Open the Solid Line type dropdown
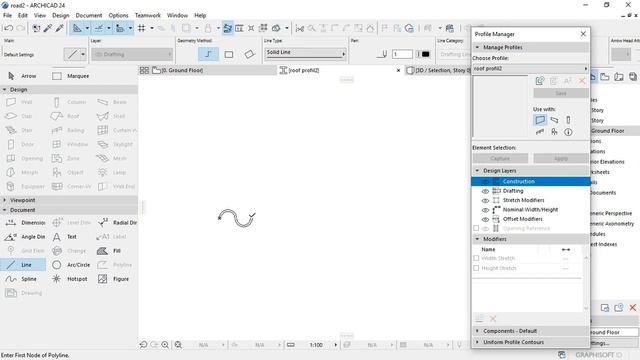 (x=305, y=53)
